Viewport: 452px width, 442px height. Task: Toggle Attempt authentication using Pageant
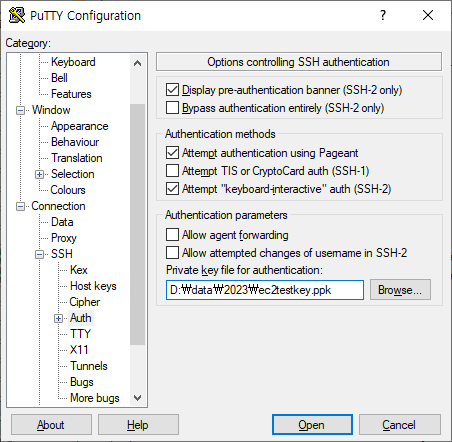[172, 153]
